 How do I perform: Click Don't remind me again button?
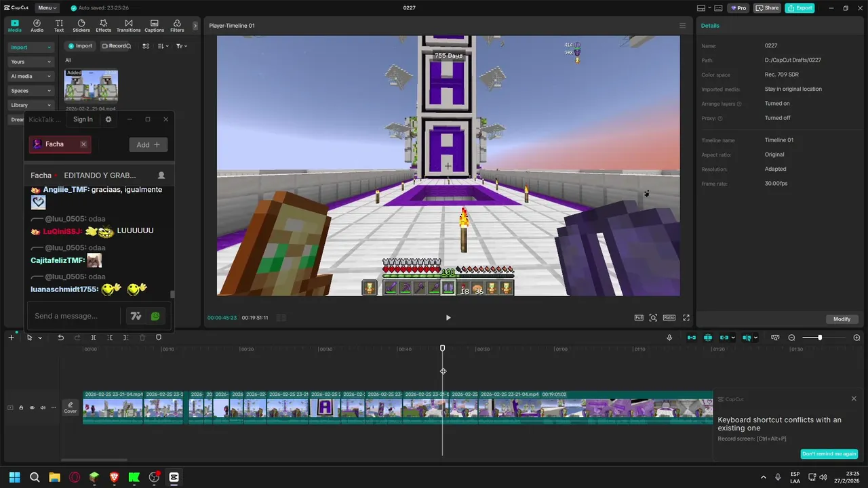tap(829, 454)
